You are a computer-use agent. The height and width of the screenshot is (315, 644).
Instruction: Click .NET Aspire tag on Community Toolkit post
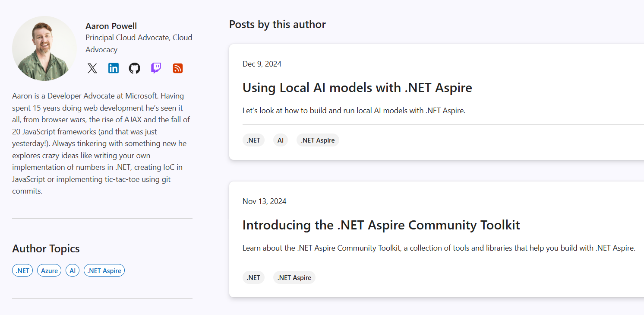[x=294, y=277]
